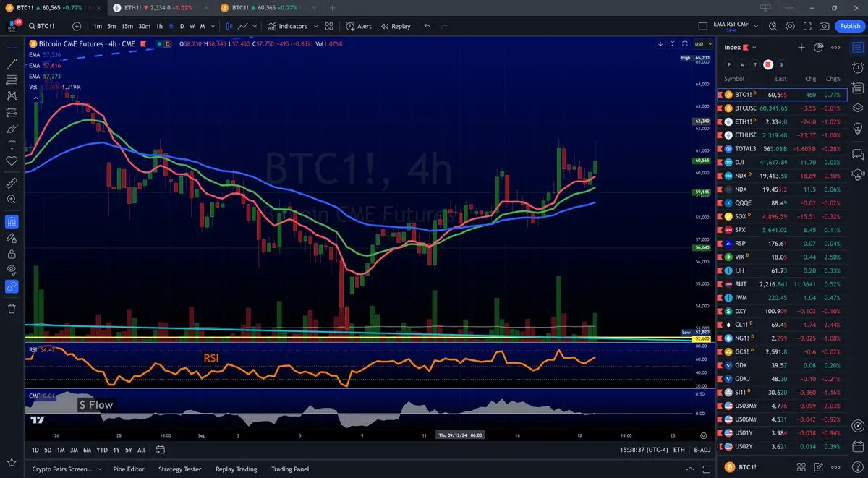868x478 pixels.
Task: Select the S watchlist filter circle
Action: (781, 64)
